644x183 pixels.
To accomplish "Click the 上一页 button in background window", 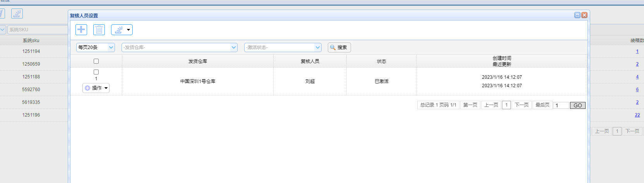I will pyautogui.click(x=602, y=131).
